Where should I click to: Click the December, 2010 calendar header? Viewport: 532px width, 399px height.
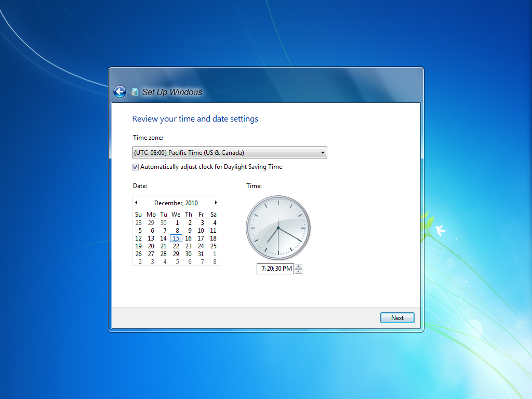(x=176, y=203)
